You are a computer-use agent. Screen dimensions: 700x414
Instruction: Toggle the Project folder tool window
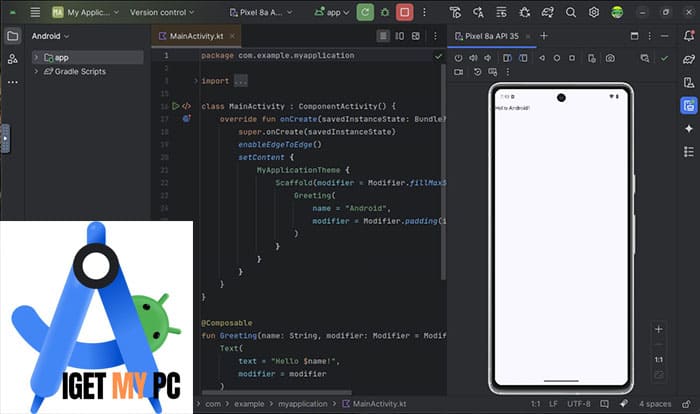point(12,35)
